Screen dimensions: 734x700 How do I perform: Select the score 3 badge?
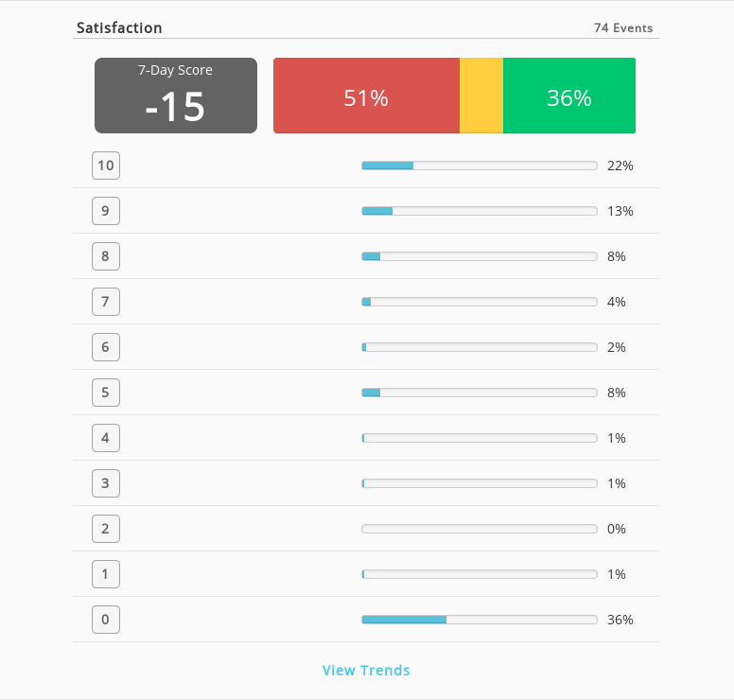click(x=106, y=483)
